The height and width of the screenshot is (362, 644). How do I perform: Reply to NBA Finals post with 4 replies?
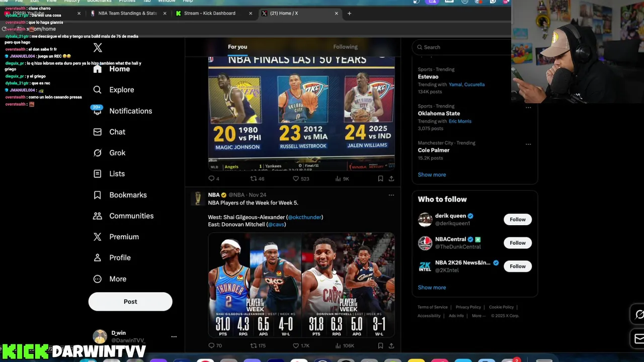coord(214,178)
